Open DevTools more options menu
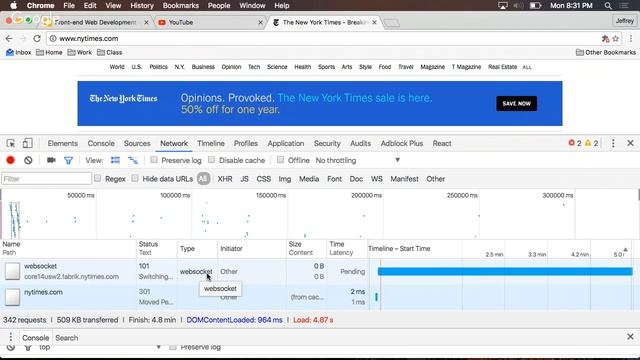Image resolution: width=640 pixels, height=360 pixels. (x=613, y=143)
